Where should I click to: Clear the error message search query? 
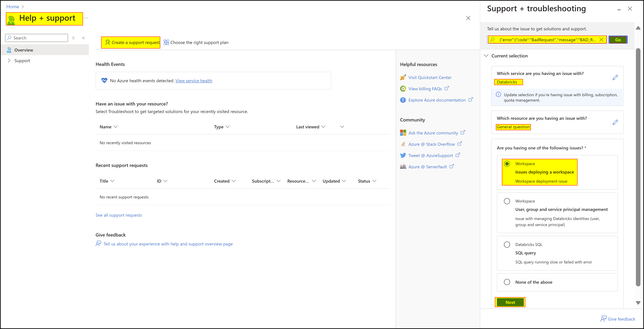tap(602, 40)
